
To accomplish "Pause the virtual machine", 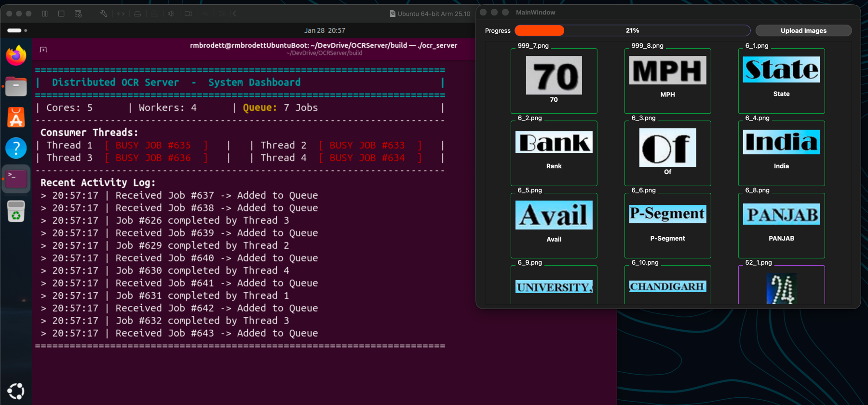I will point(45,13).
